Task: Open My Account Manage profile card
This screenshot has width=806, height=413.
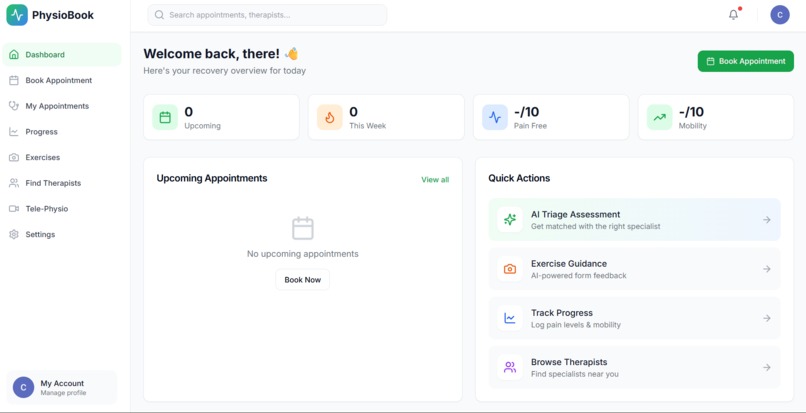Action: click(x=62, y=388)
